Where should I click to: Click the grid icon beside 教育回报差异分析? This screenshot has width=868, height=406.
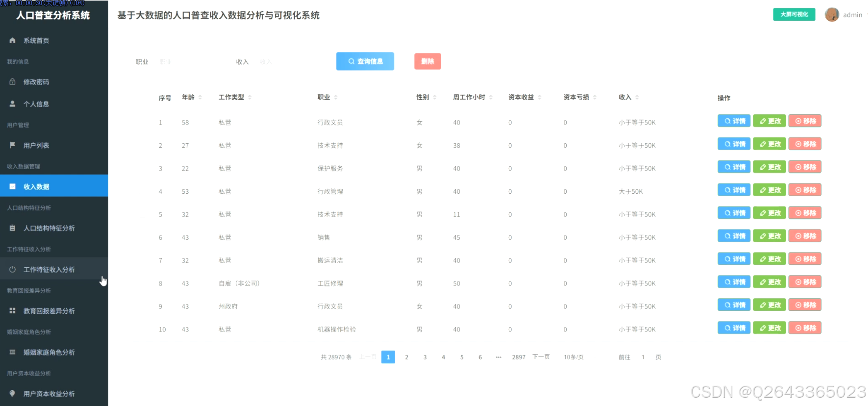point(12,310)
